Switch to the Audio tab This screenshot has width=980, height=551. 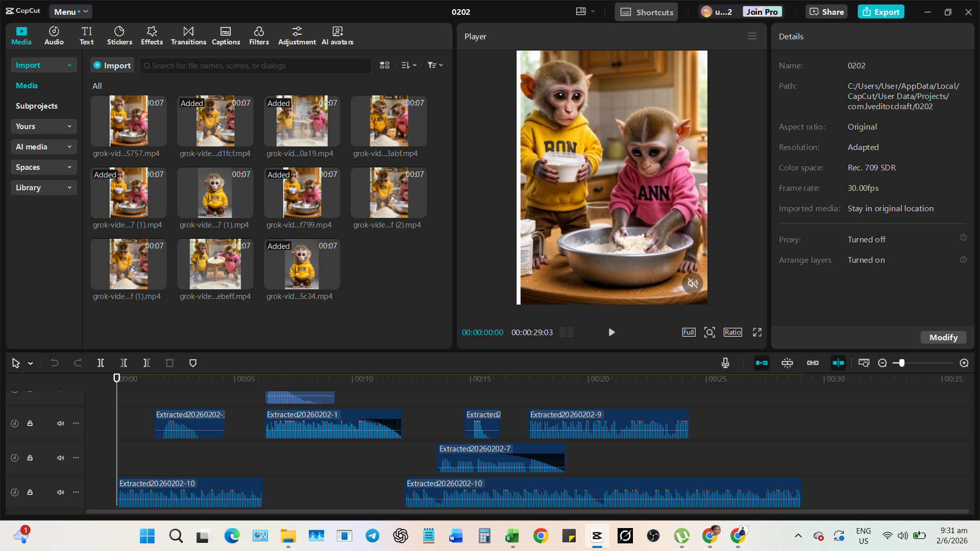(54, 36)
